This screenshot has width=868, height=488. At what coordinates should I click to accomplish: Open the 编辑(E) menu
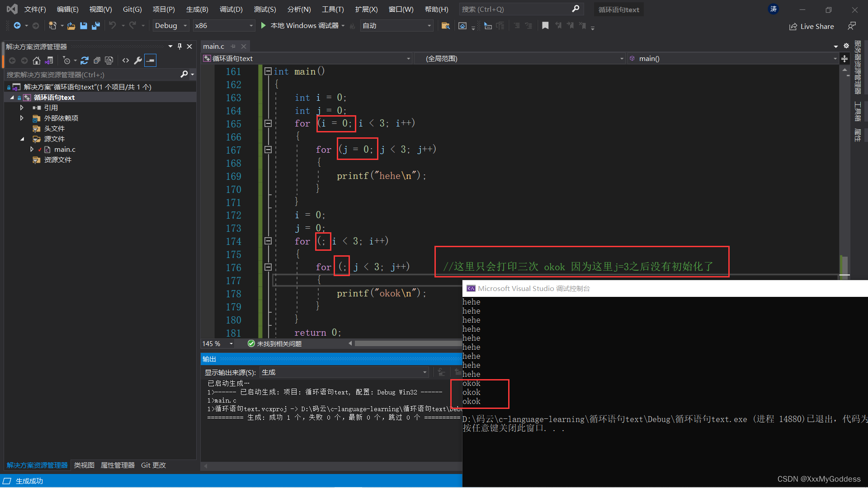pyautogui.click(x=67, y=9)
